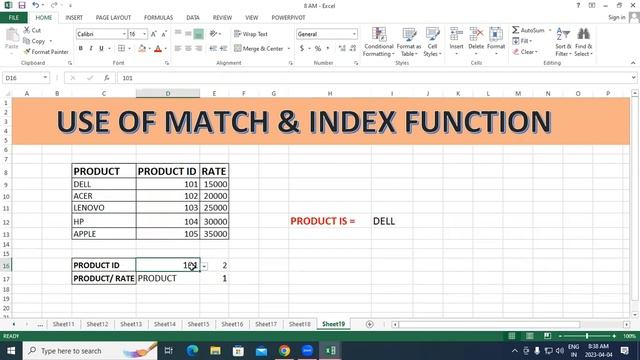Toggle Wrap Text

tap(251, 34)
